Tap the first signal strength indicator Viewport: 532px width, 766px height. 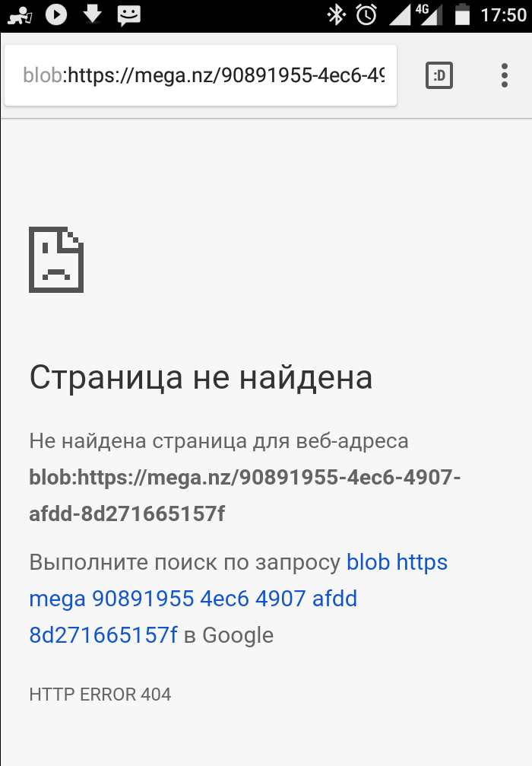click(x=401, y=14)
